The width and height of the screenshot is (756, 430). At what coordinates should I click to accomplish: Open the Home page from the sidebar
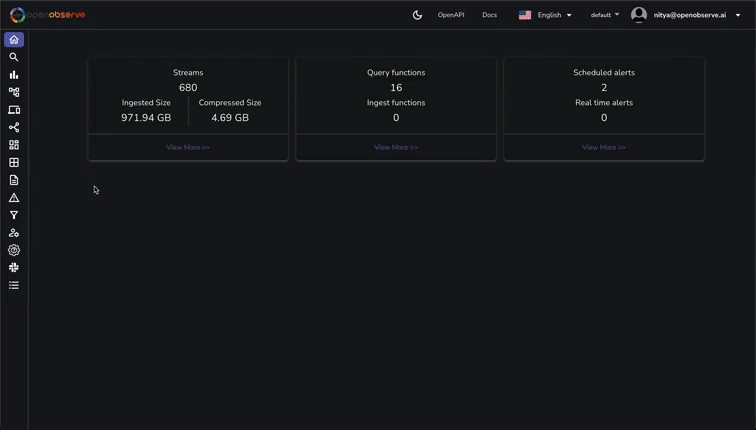pos(14,40)
